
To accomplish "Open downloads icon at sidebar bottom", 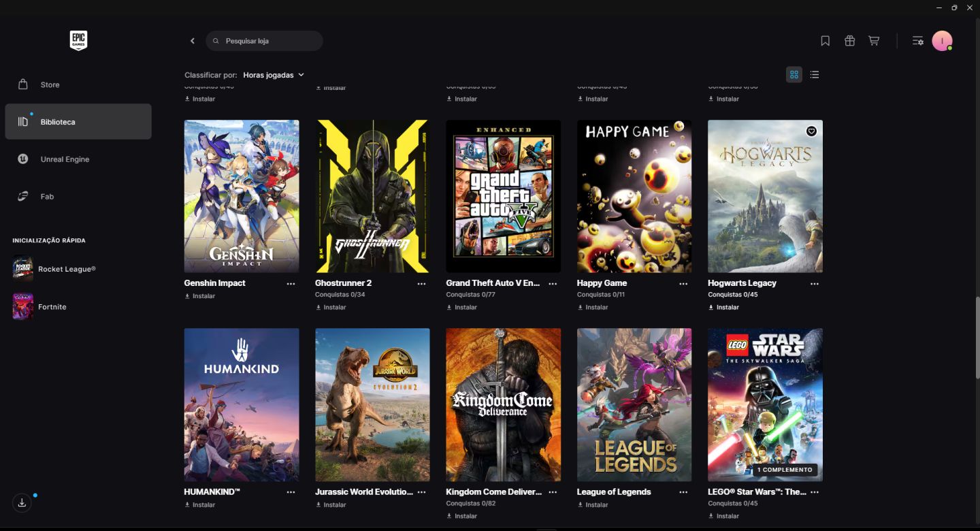I will pyautogui.click(x=22, y=503).
